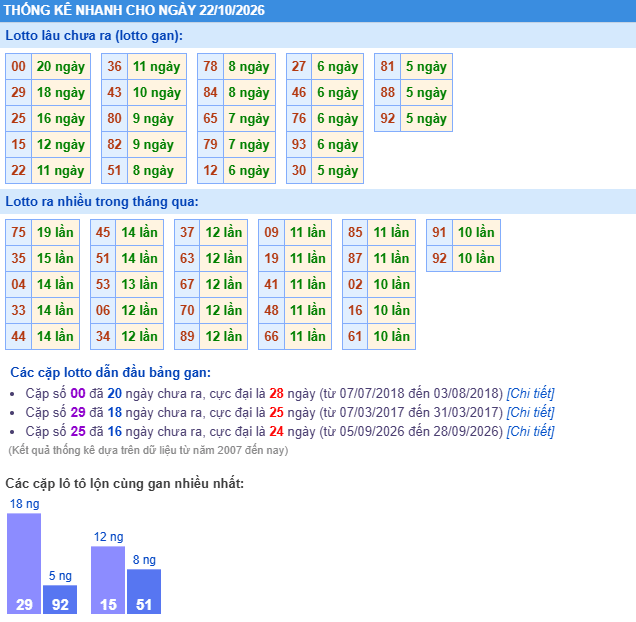
Task: Select number 09 in frequent table
Action: (x=271, y=232)
